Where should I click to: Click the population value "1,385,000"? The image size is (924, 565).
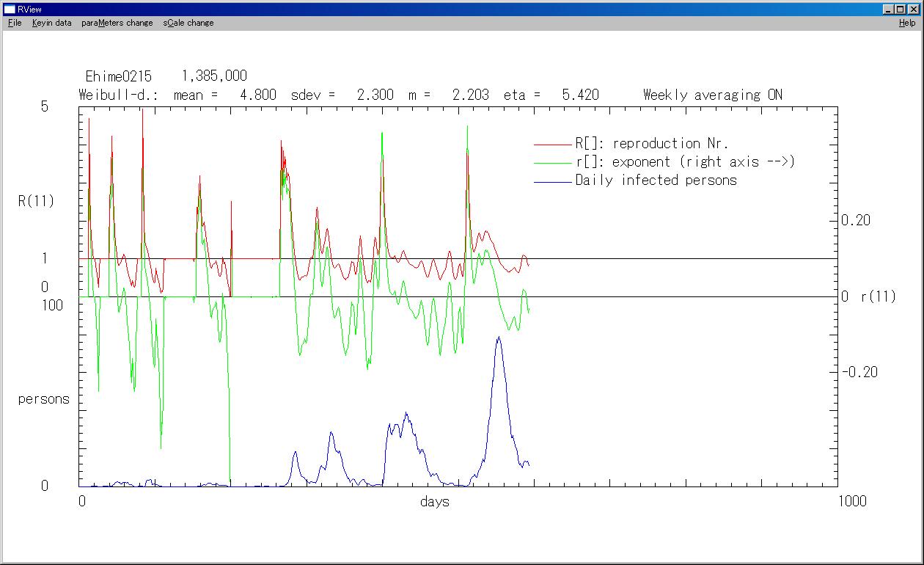213,76
